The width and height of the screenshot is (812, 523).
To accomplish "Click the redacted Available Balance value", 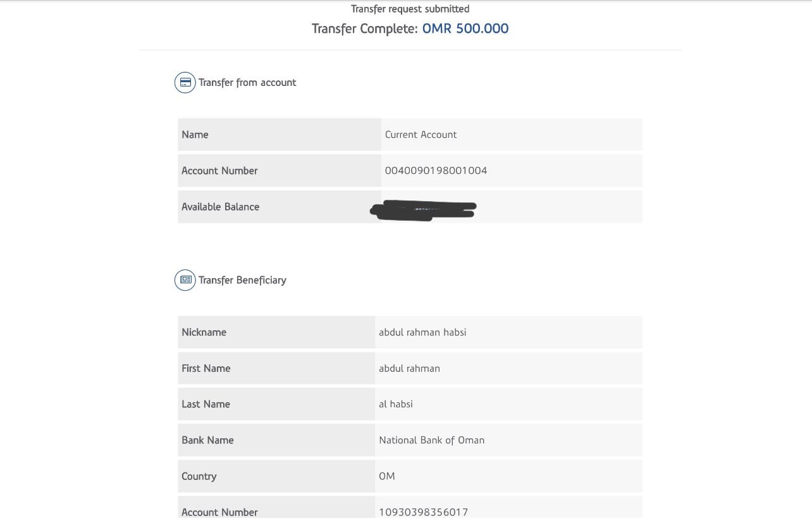I will tap(422, 209).
